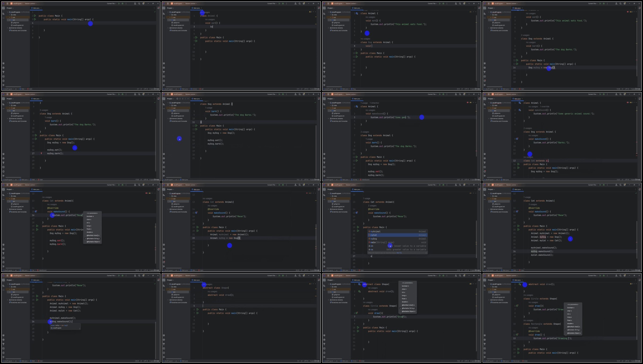Open Search Everywhere magnifier in eight-line Main frame

tap(139, 3)
